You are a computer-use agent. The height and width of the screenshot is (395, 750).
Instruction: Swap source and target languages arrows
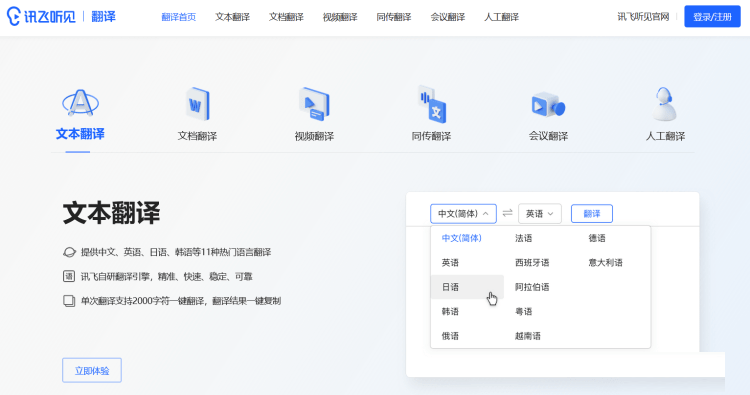(507, 213)
